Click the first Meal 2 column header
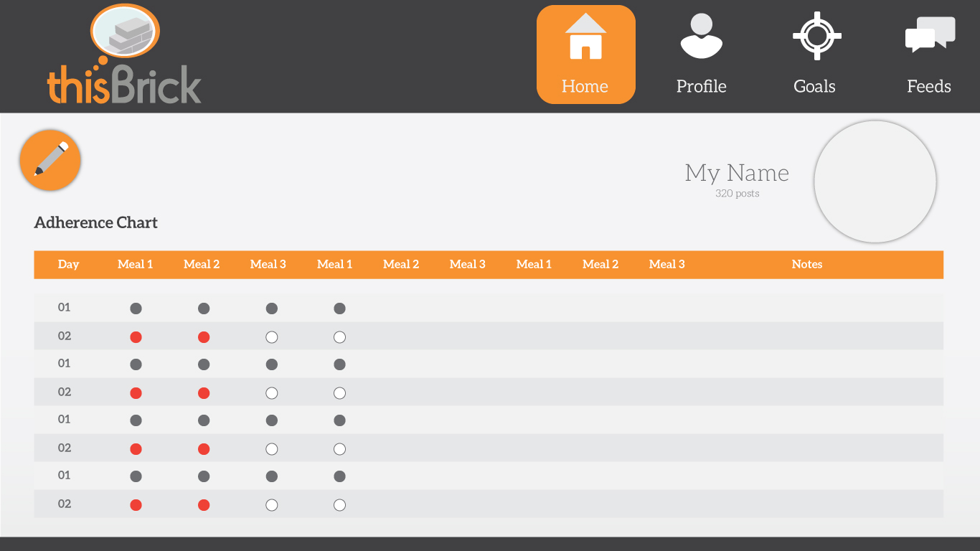Screen dimensions: 980x551 point(202,265)
